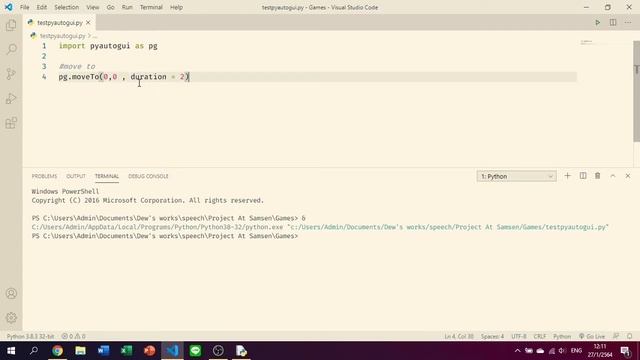
Task: Open volume control in system tray
Action: tap(562, 351)
